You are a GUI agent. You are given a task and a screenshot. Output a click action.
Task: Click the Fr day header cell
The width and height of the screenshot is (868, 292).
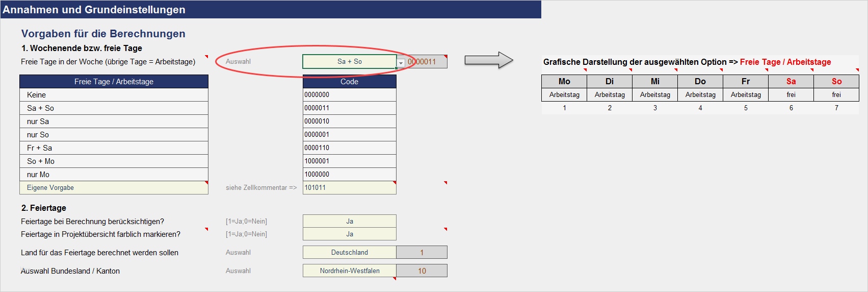tap(746, 81)
